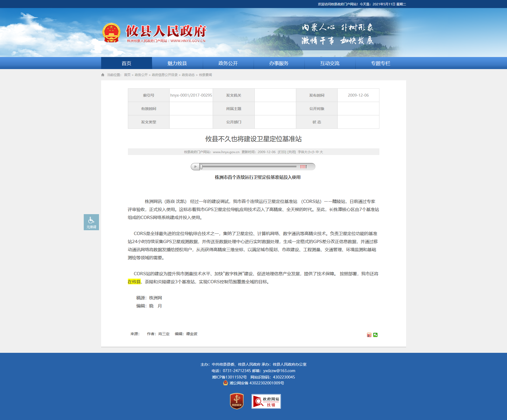Viewport: 507px width, 420px height.
Task: Open the 政务公开 navigation tab
Action: pyautogui.click(x=228, y=63)
